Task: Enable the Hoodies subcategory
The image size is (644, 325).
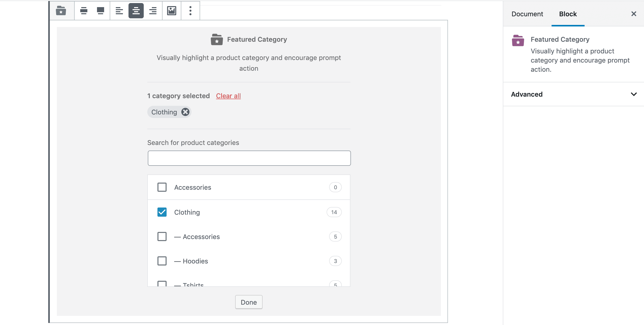Action: [x=162, y=261]
